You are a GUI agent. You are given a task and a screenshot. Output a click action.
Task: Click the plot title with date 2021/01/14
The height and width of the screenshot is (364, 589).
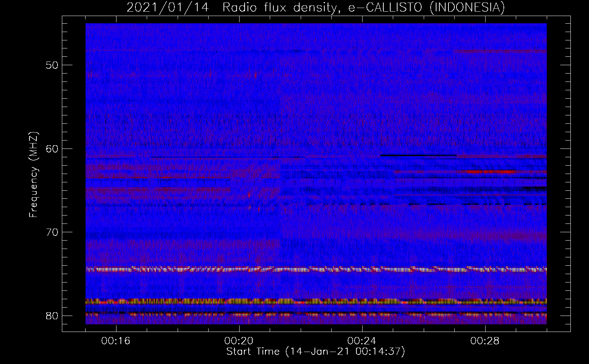[316, 7]
